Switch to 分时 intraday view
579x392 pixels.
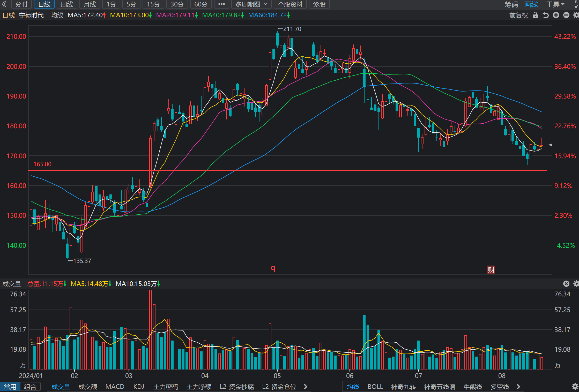[21, 4]
